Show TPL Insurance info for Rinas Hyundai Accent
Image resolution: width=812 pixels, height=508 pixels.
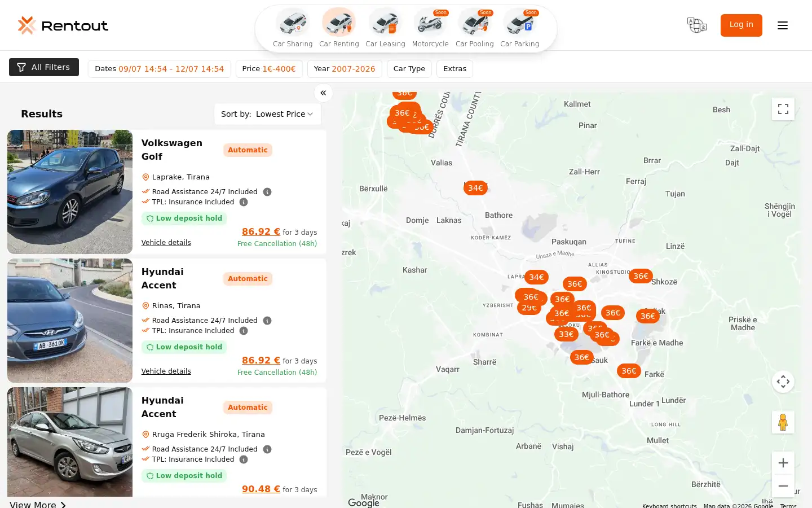(244, 331)
